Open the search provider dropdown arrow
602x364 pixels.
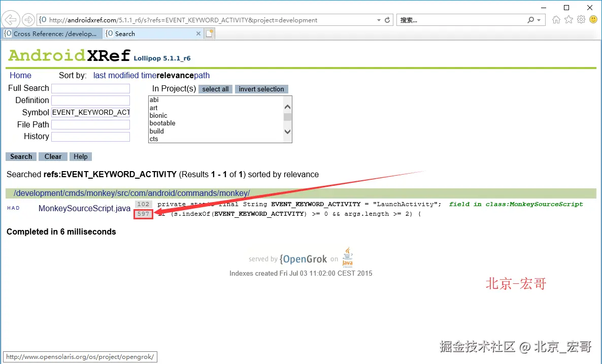point(539,20)
